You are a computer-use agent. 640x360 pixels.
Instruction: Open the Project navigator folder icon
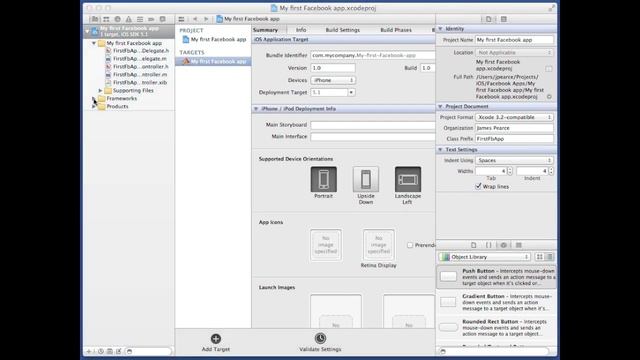pos(95,19)
